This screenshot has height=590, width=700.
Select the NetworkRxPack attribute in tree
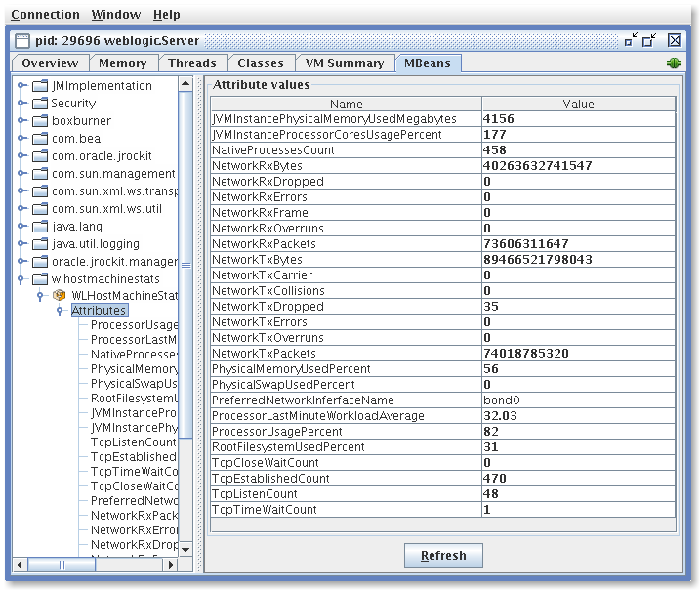(135, 516)
